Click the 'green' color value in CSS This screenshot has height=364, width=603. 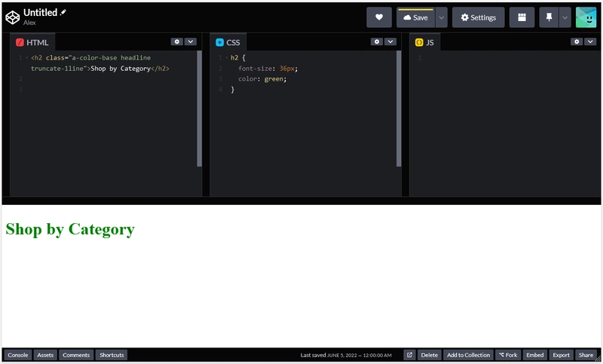click(x=274, y=79)
